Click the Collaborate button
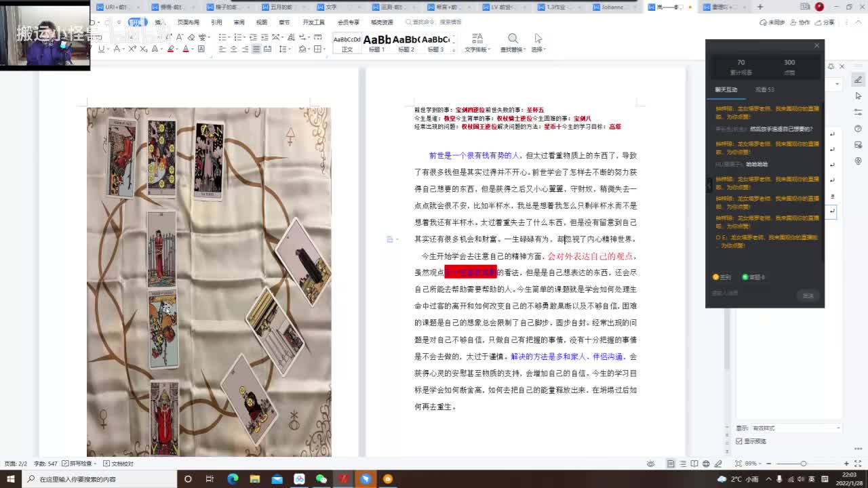Image resolution: width=868 pixels, height=488 pixels. pos(801,22)
